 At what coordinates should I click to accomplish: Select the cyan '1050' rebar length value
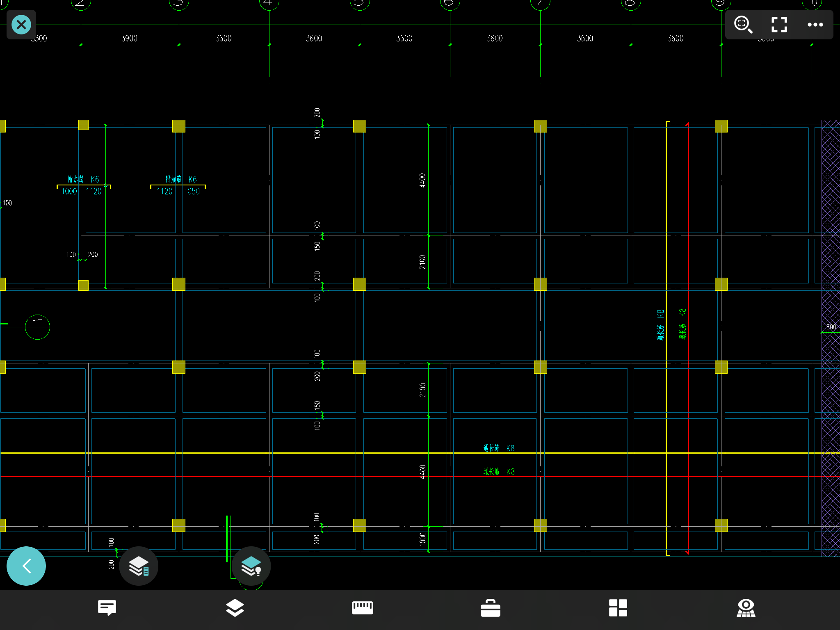[192, 191]
